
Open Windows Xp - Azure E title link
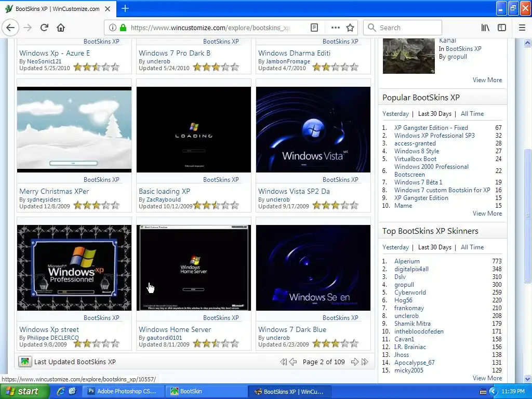point(55,53)
